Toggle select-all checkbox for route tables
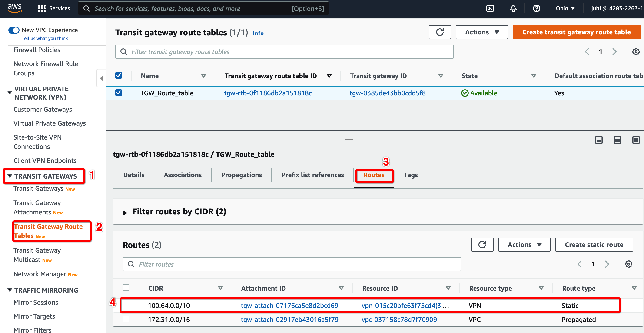Viewport: 644px width, 333px height. (119, 76)
